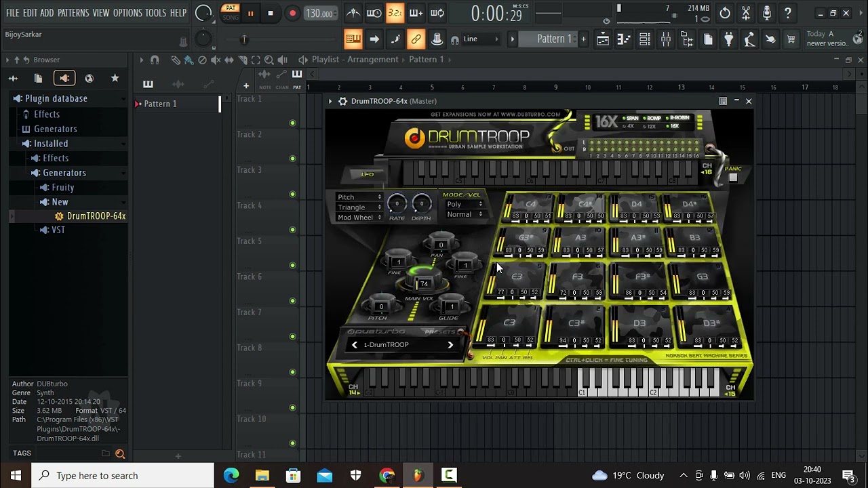The height and width of the screenshot is (488, 868).
Task: Open the Line snap dropdown
Action: click(x=481, y=39)
